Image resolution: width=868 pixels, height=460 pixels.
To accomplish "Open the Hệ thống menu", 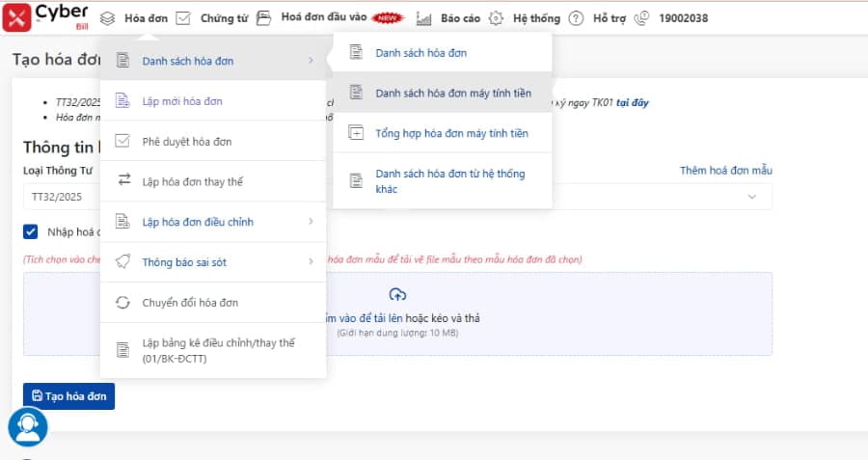I will pyautogui.click(x=536, y=18).
